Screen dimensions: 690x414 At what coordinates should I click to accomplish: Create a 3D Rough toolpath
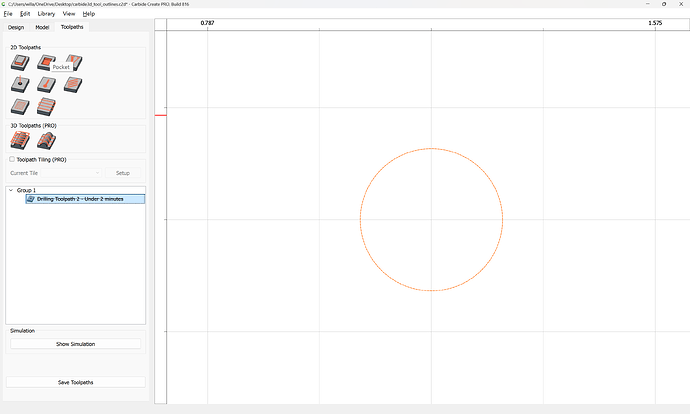pyautogui.click(x=20, y=141)
